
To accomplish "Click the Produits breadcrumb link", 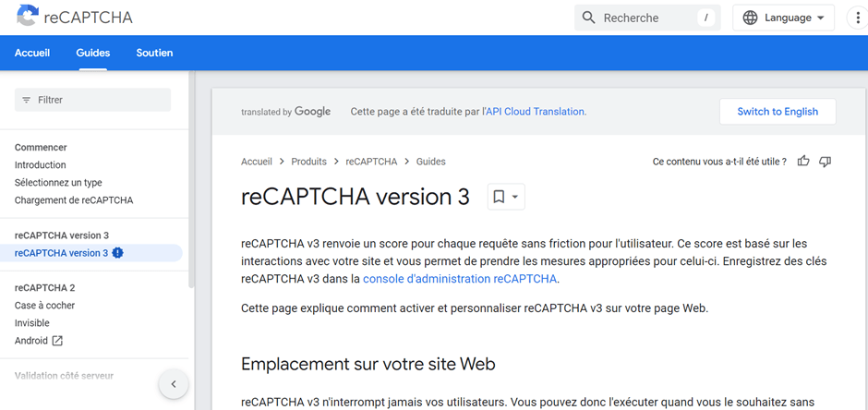I will pos(309,162).
